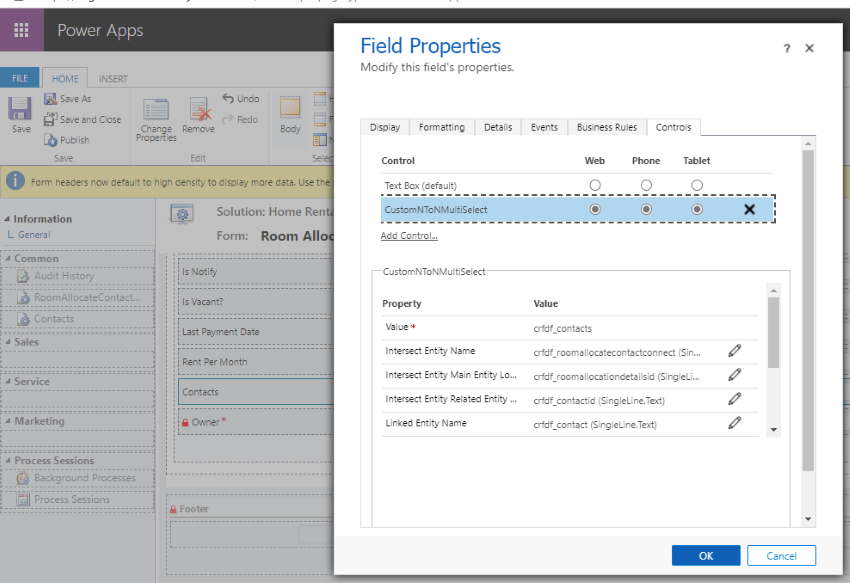The image size is (850, 583).
Task: Switch to the Display tab
Action: tap(385, 127)
